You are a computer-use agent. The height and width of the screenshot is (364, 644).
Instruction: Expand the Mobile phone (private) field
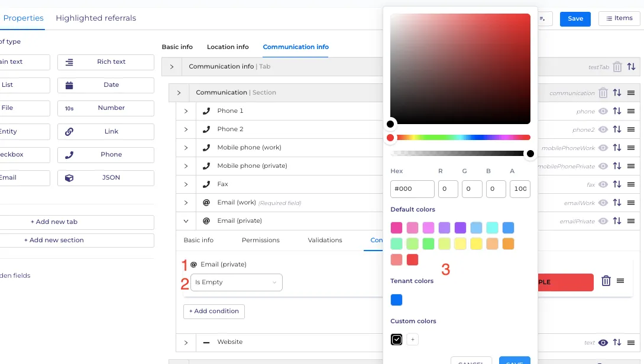click(186, 166)
